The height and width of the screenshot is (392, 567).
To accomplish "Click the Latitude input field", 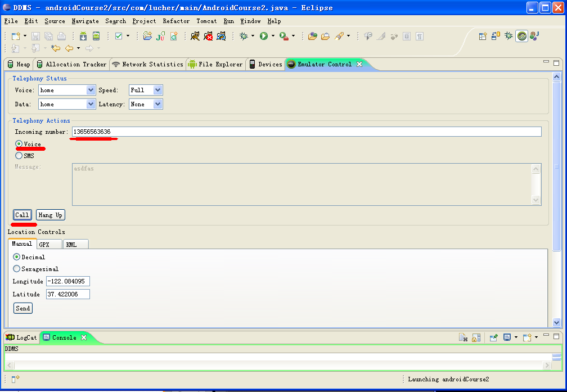I will 68,294.
